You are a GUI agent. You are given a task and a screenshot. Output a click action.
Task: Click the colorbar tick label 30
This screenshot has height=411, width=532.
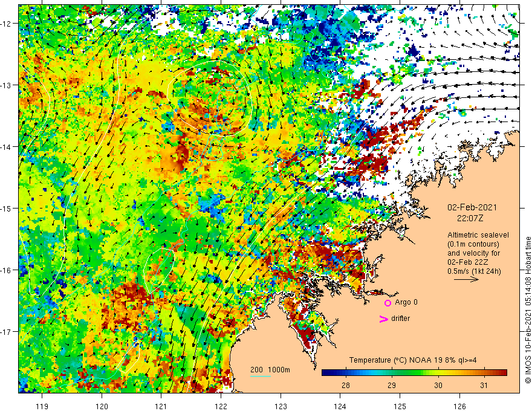(x=438, y=386)
